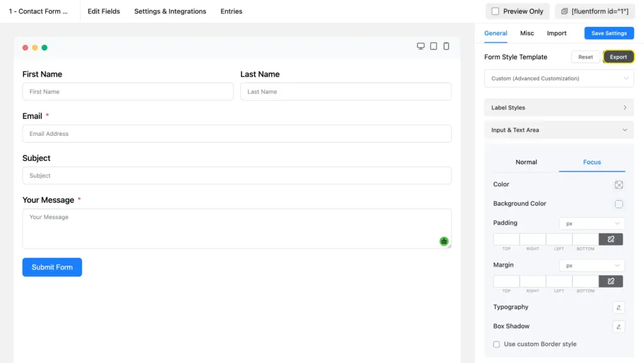Click Margin RIGHT value field
Viewport: 644px width, 363px height.
533,281
